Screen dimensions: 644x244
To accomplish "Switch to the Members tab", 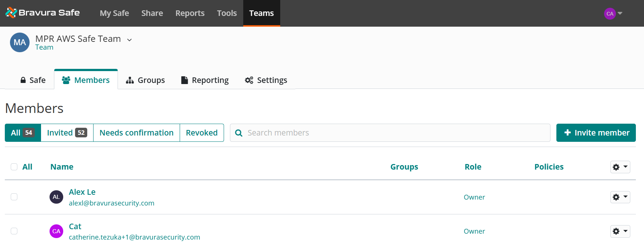I will coord(86,80).
